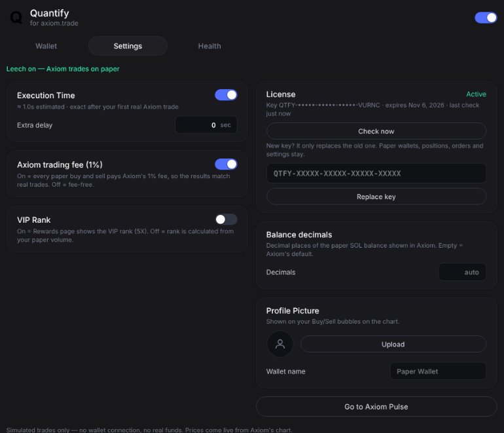Enable the VIP Rank toggle
The height and width of the screenshot is (433, 504).
226,219
